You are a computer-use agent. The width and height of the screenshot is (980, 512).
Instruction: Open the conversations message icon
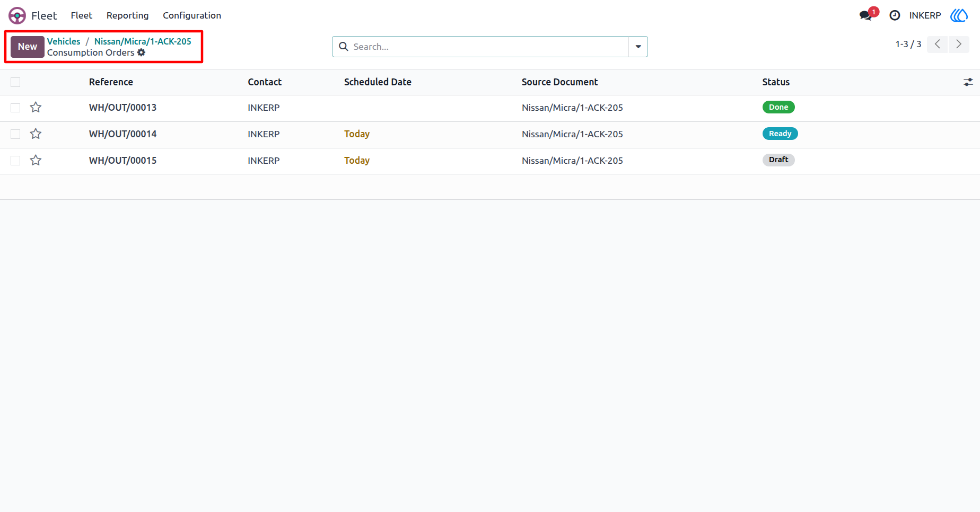865,15
